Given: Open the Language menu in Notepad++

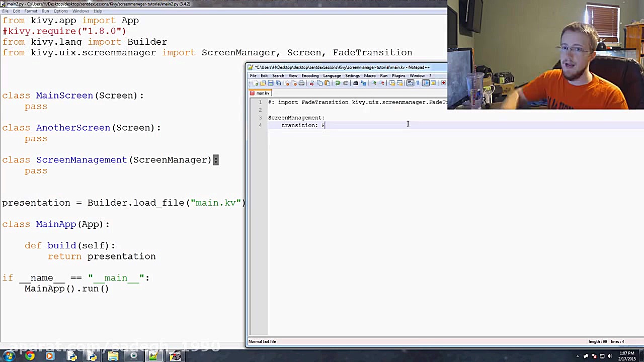Looking at the screenshot, I should [x=332, y=75].
